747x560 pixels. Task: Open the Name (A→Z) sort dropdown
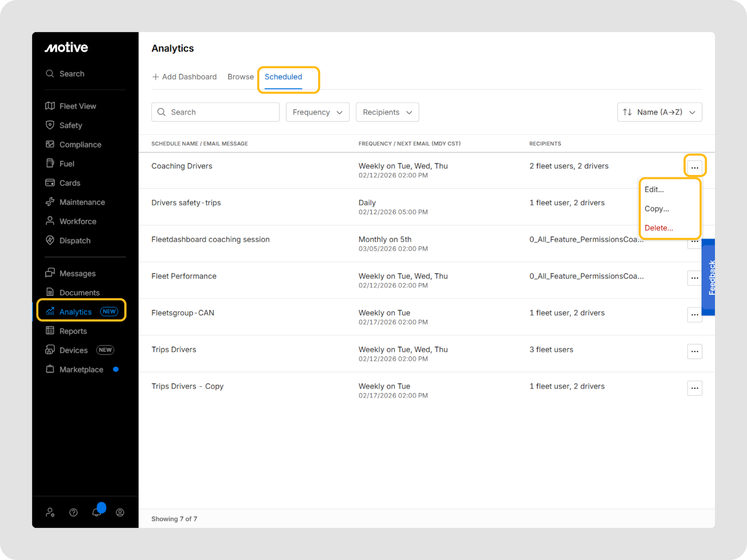(659, 112)
